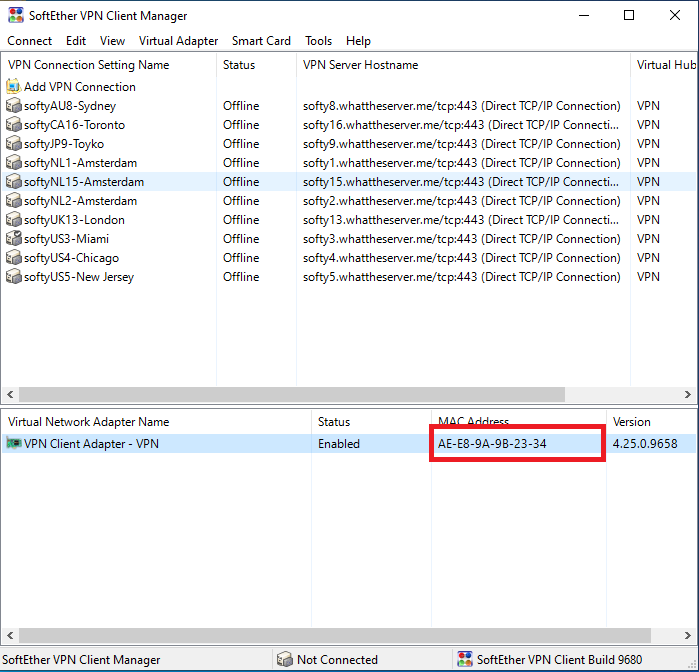Click hostname softy13.whattheserver.me/tcp:443

[x=461, y=220]
